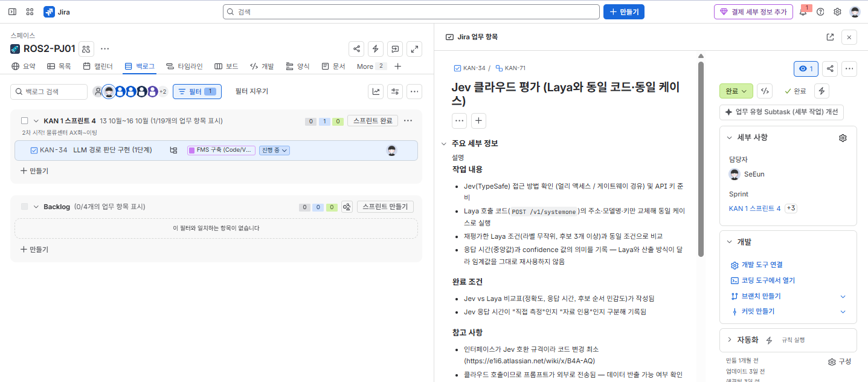Enter full screen with the expand icon
The width and height of the screenshot is (868, 382).
click(x=414, y=49)
